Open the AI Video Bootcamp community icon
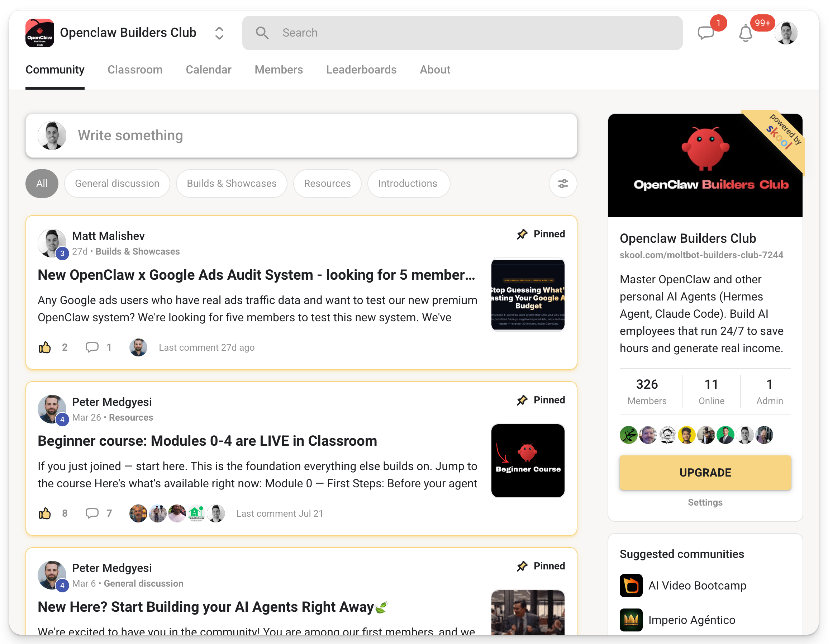 coord(631,585)
